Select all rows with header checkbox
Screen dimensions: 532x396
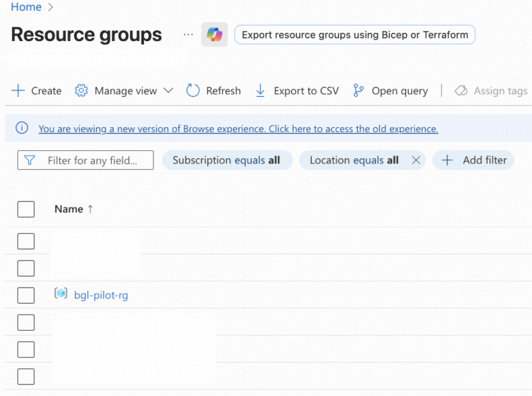(26, 209)
